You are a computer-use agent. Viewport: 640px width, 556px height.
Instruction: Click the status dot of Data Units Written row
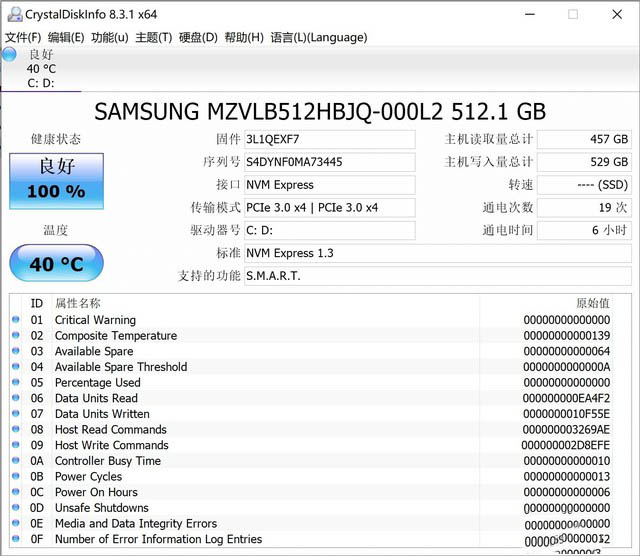pyautogui.click(x=16, y=414)
